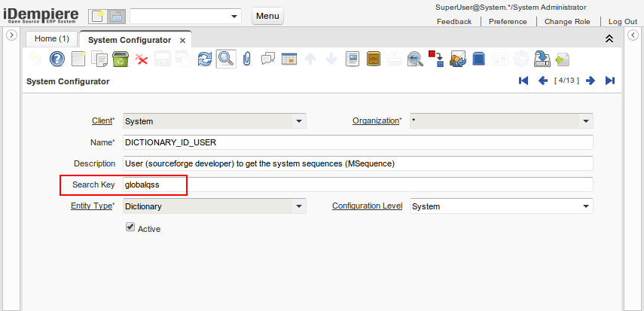Switch to the Home (1) tab
Viewport: 644px width, 311px height.
point(52,38)
